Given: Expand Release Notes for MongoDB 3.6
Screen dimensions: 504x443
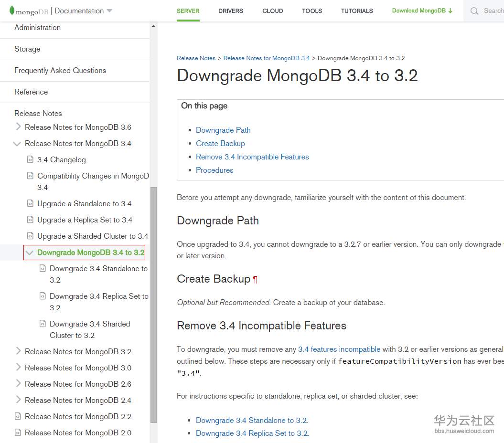Looking at the screenshot, I should pos(18,127).
